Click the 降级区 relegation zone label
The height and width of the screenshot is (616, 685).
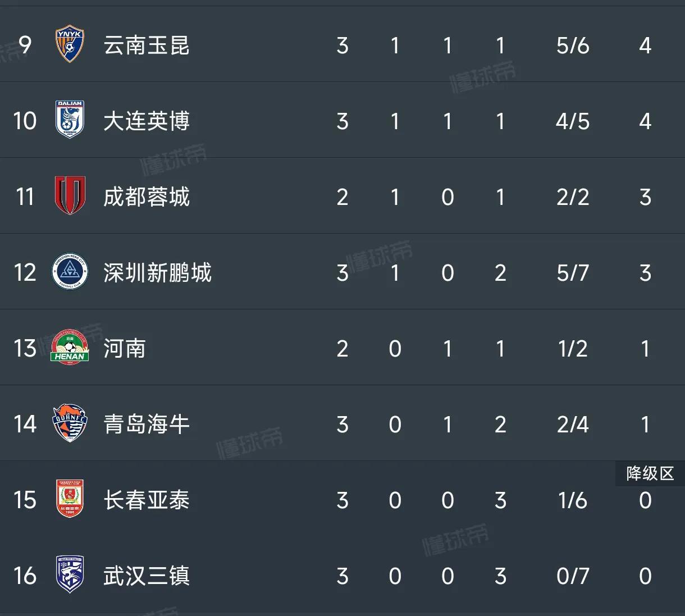click(650, 473)
